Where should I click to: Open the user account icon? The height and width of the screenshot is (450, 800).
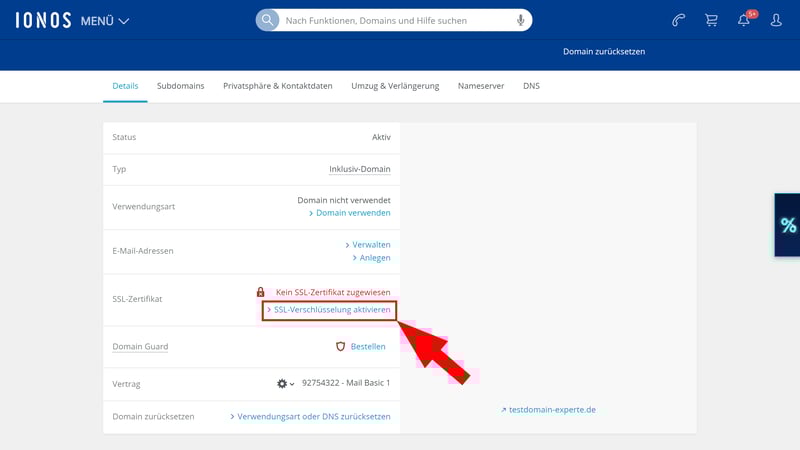776,20
